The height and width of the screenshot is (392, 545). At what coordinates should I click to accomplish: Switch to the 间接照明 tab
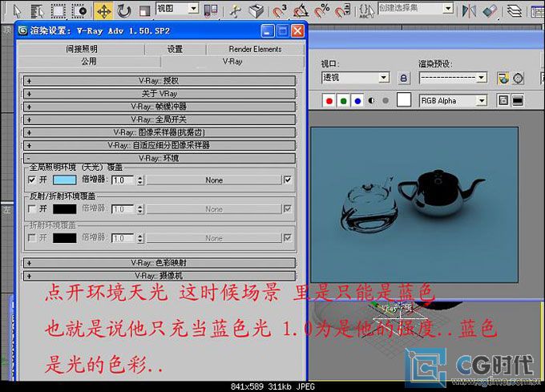point(81,50)
